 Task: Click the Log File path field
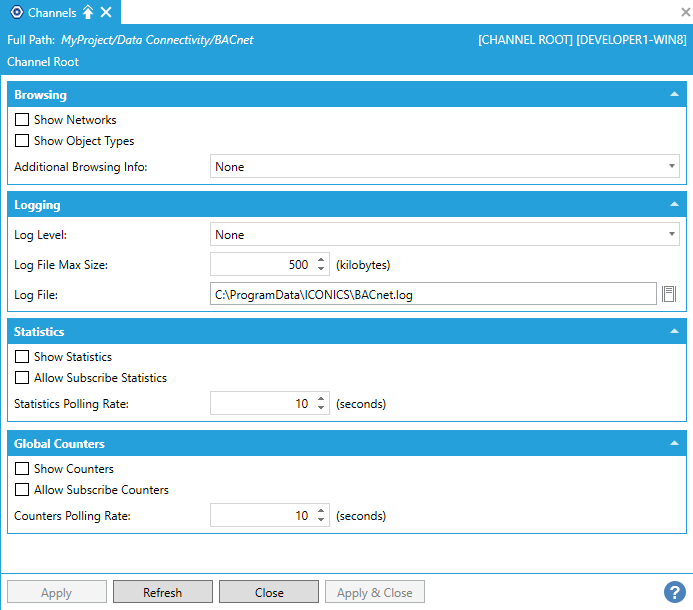tap(433, 294)
